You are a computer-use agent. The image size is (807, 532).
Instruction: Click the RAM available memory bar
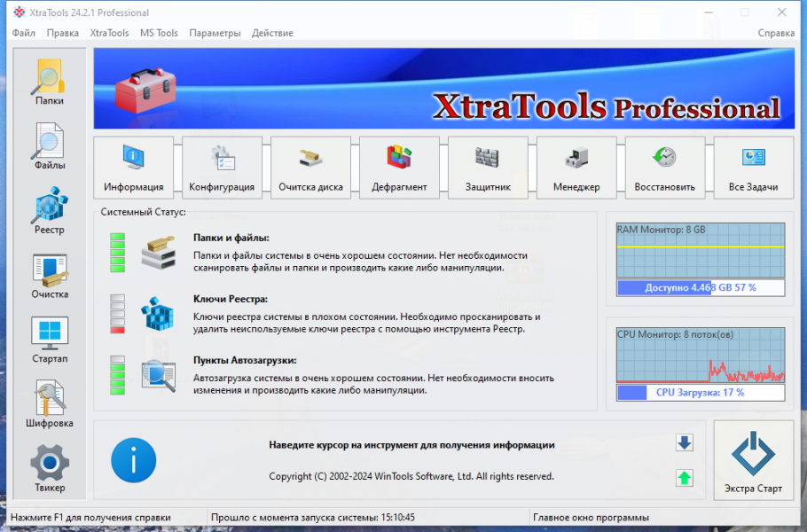pos(701,287)
